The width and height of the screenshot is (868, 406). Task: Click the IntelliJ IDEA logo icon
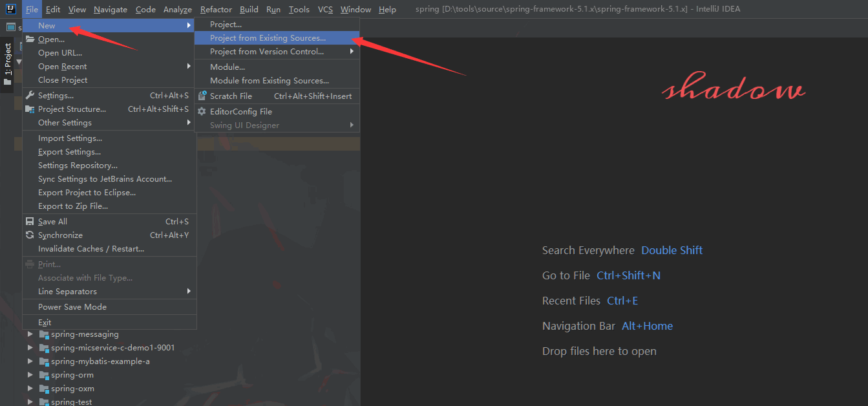pyautogui.click(x=11, y=9)
